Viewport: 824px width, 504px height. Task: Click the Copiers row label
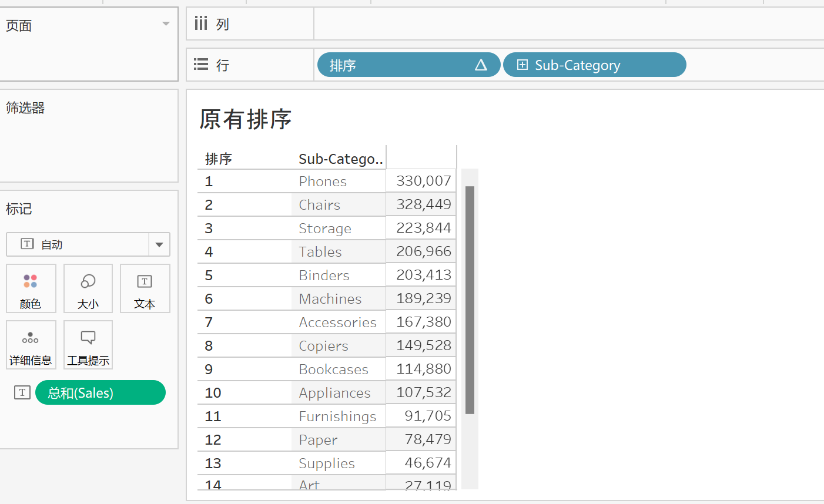point(323,345)
